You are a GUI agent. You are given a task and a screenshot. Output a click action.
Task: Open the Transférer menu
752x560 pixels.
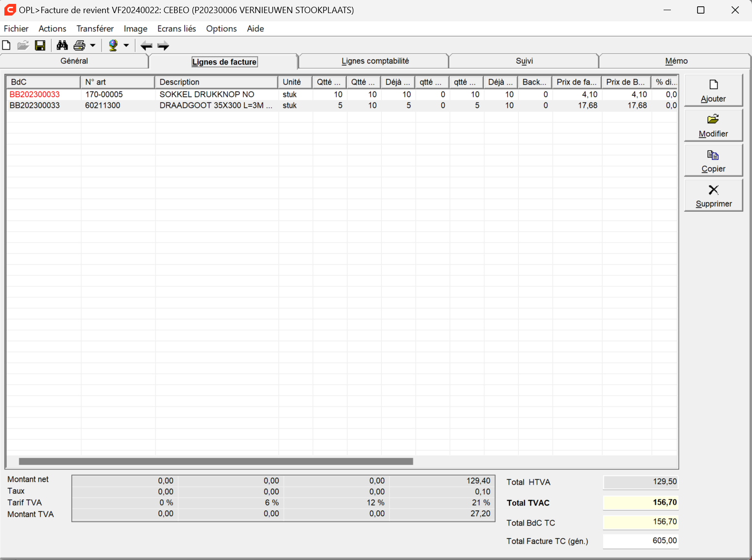tap(95, 29)
